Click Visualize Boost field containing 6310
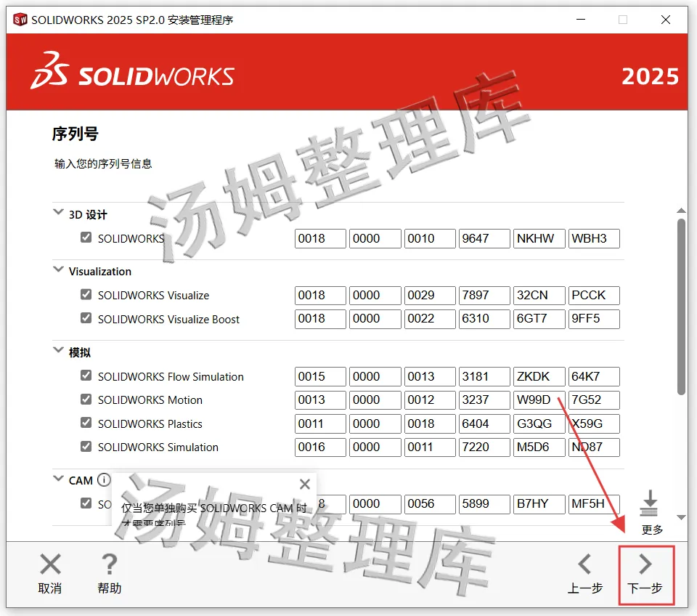697x616 pixels. pyautogui.click(x=484, y=319)
